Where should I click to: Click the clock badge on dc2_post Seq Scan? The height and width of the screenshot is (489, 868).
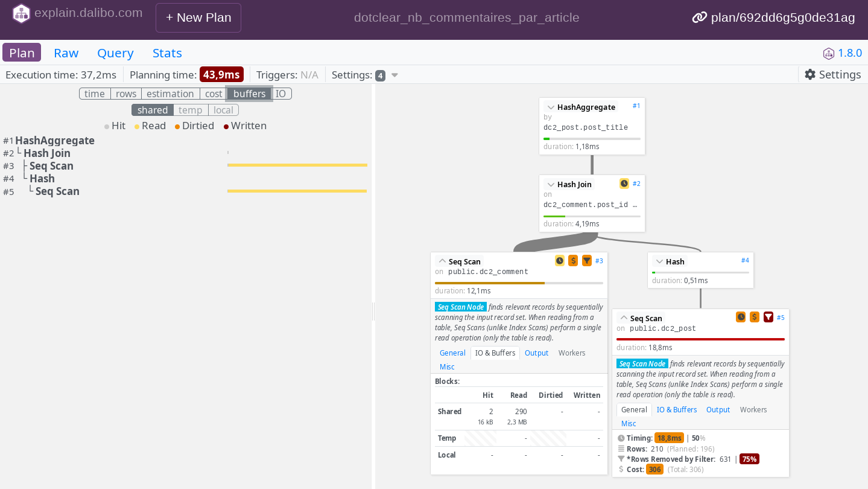[741, 317]
